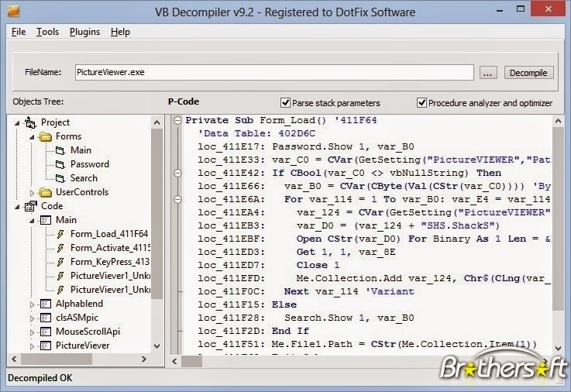Click the objects tree scroll-down arrow
Screen dimensions: 571x392
click(x=157, y=346)
